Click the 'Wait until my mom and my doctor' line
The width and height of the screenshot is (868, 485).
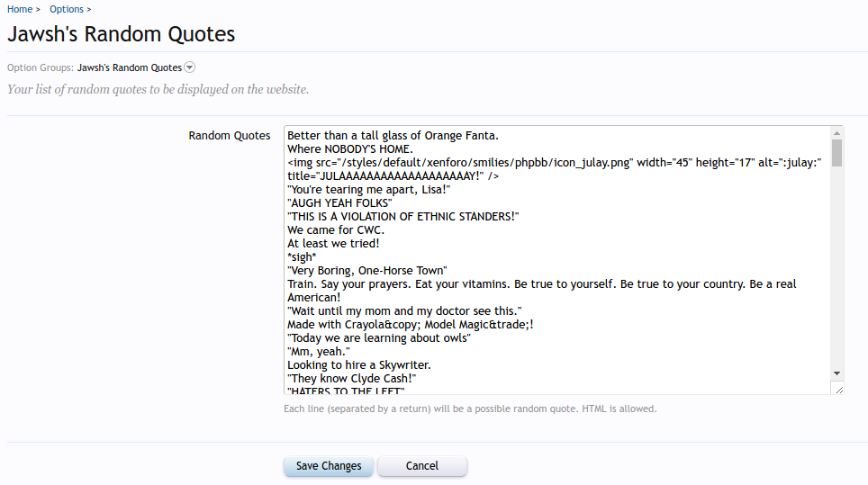(x=404, y=311)
